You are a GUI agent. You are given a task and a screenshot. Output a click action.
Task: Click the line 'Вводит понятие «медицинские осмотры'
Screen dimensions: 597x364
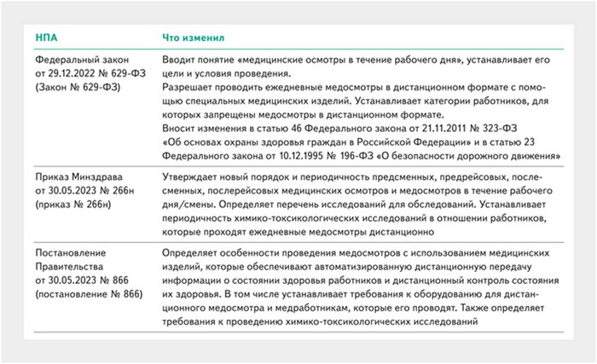[x=356, y=60]
